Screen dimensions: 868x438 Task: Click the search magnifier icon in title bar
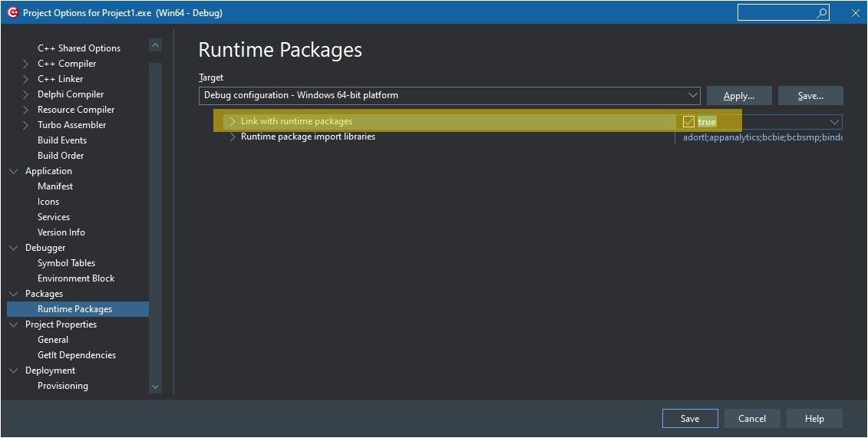pos(821,13)
